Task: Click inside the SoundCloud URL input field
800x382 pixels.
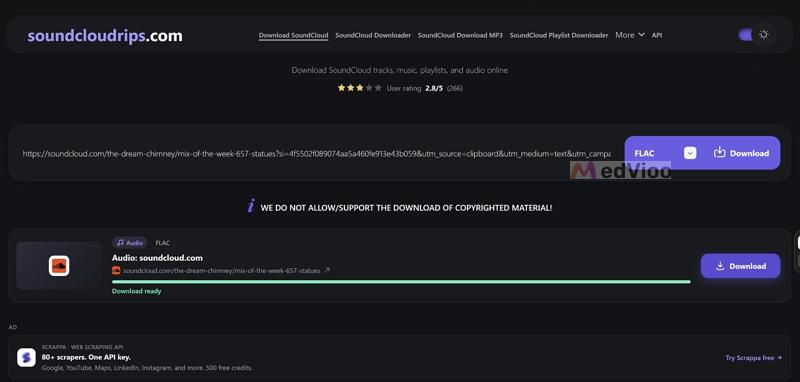Action: tap(316, 154)
